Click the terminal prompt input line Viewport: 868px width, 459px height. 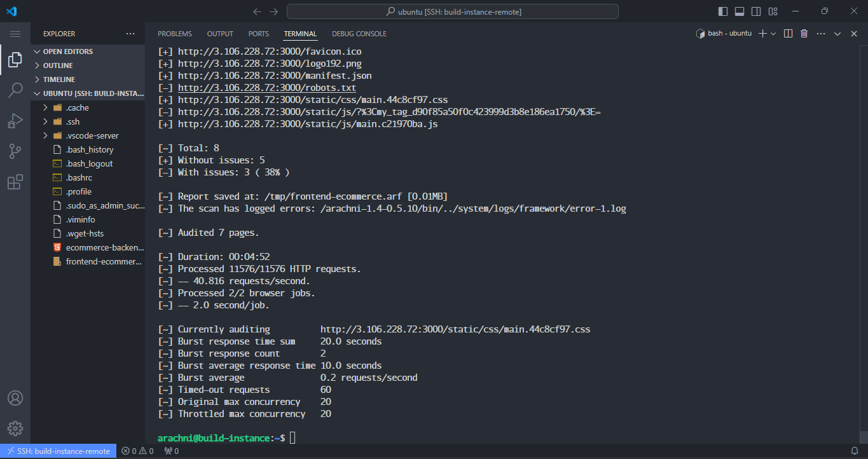[226, 437]
